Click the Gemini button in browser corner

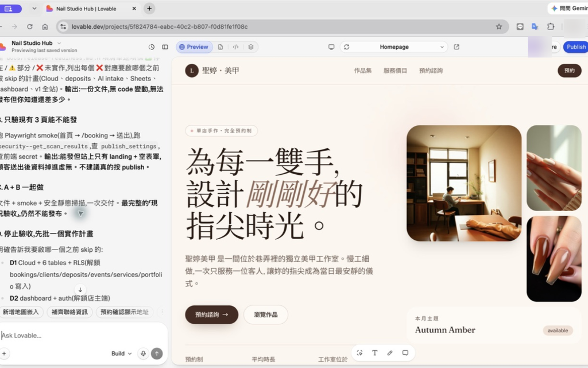point(568,8)
